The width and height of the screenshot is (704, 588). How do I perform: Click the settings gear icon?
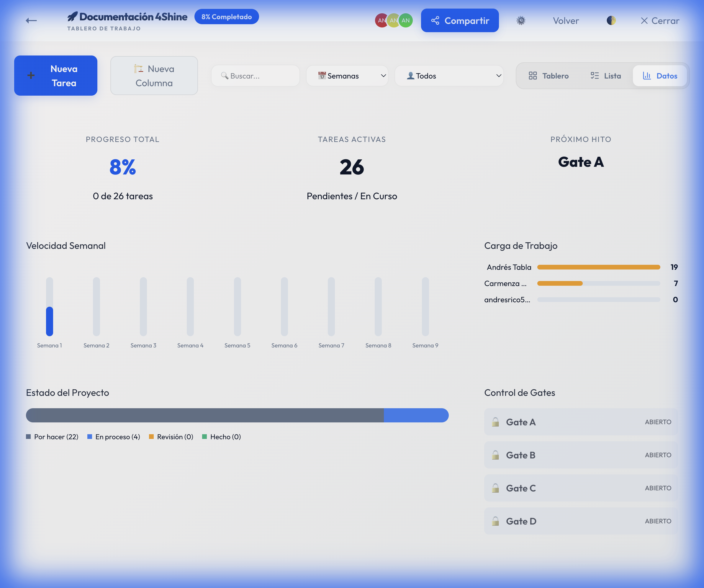521,20
